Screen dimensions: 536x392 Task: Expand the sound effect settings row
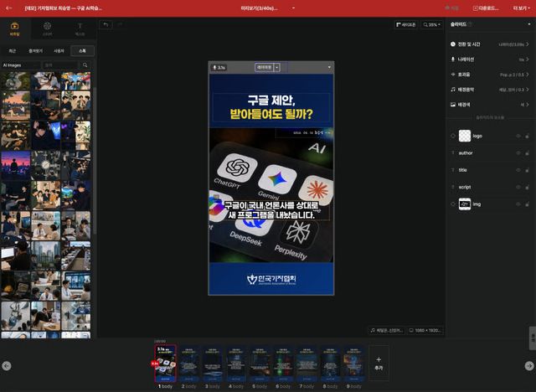[489, 75]
